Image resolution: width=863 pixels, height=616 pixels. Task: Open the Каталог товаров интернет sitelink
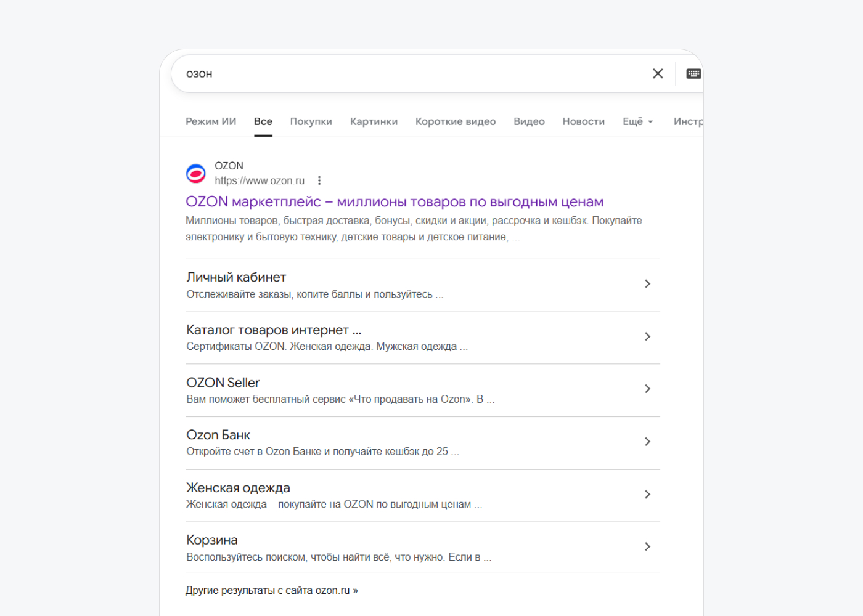(274, 330)
